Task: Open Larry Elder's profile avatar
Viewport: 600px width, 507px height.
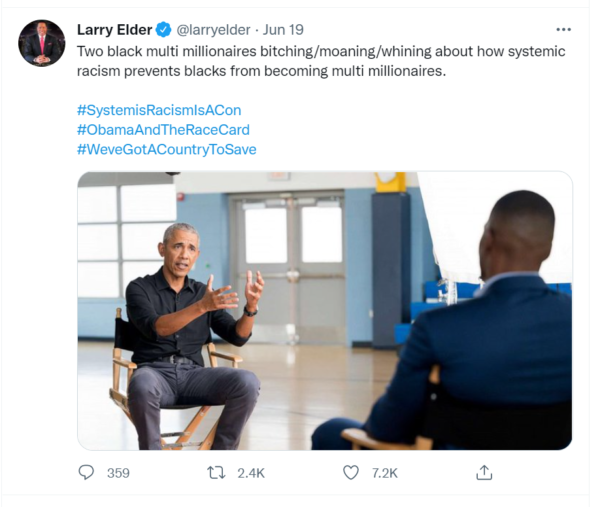Action: click(x=41, y=43)
